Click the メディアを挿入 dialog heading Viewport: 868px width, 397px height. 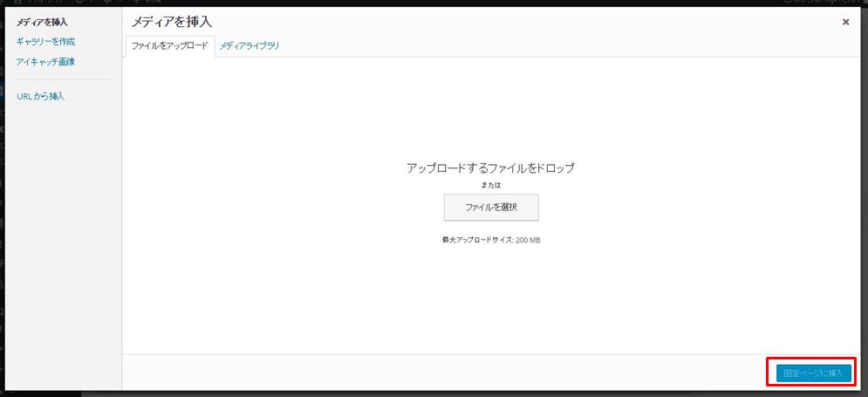click(172, 22)
